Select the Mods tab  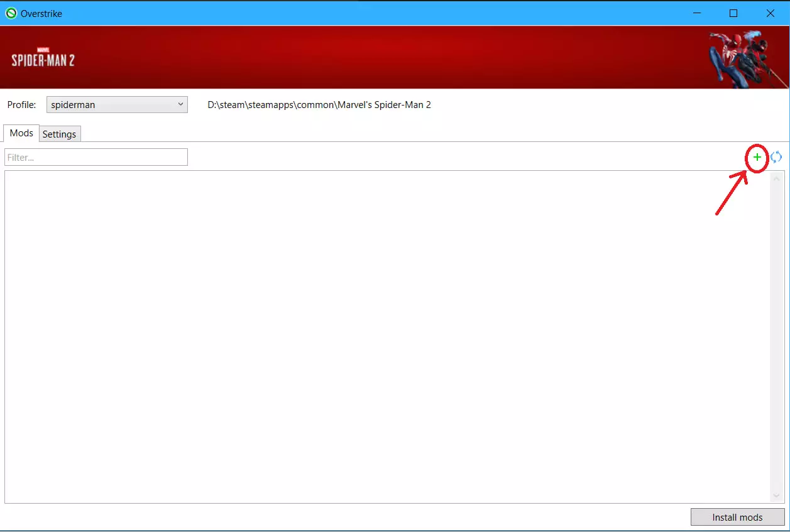(x=21, y=133)
